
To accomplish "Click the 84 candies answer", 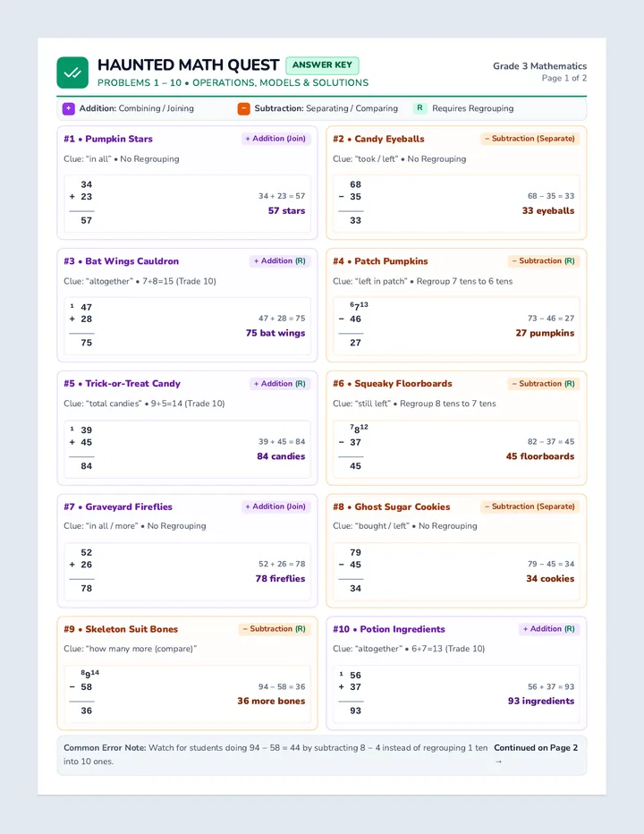I will click(x=282, y=456).
